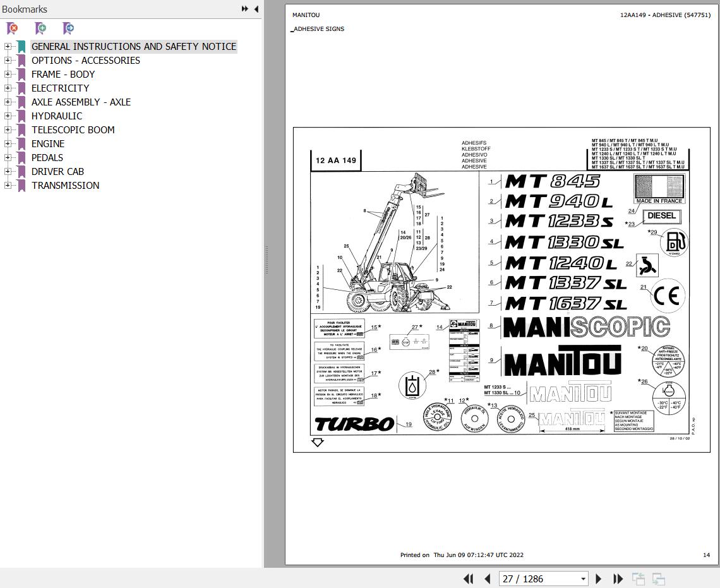The image size is (720, 588).
Task: Go to the next page
Action: pyautogui.click(x=598, y=579)
